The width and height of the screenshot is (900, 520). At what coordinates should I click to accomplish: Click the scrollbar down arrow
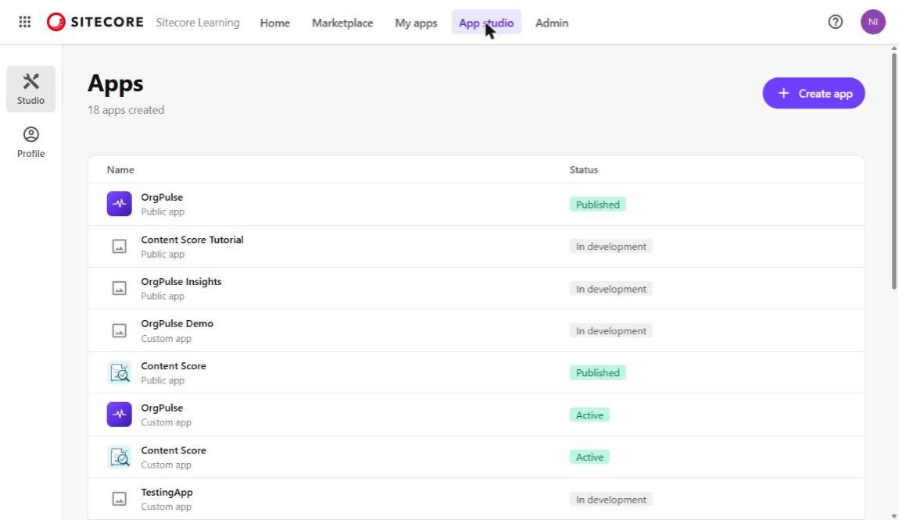pyautogui.click(x=894, y=516)
